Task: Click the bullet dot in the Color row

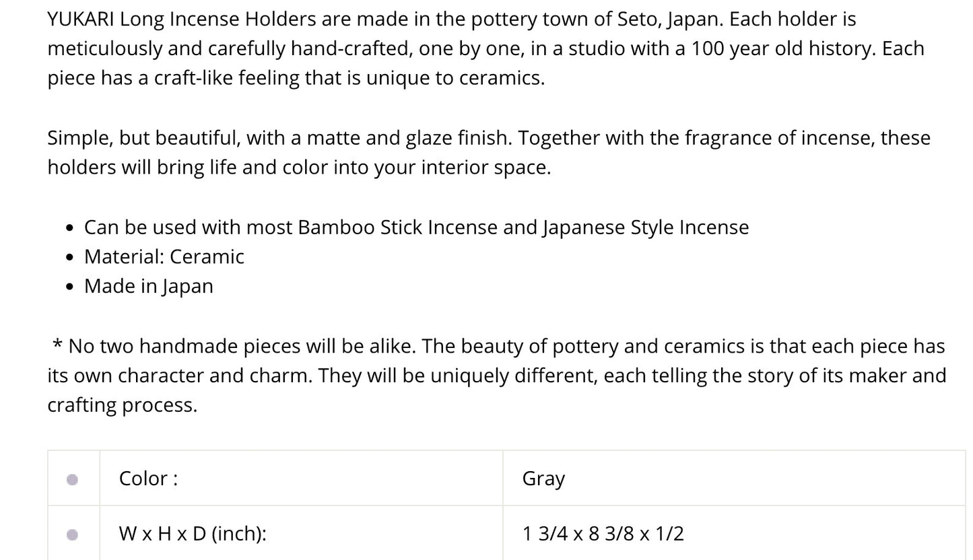Action: tap(73, 479)
